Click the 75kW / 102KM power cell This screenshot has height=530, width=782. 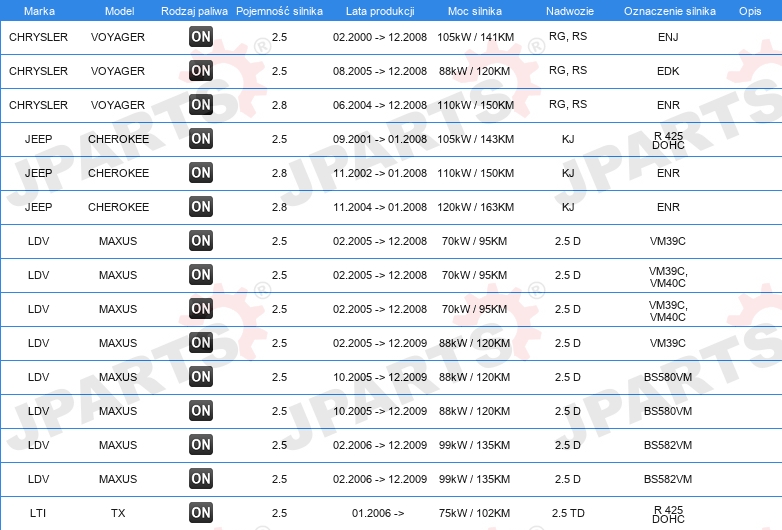point(474,513)
